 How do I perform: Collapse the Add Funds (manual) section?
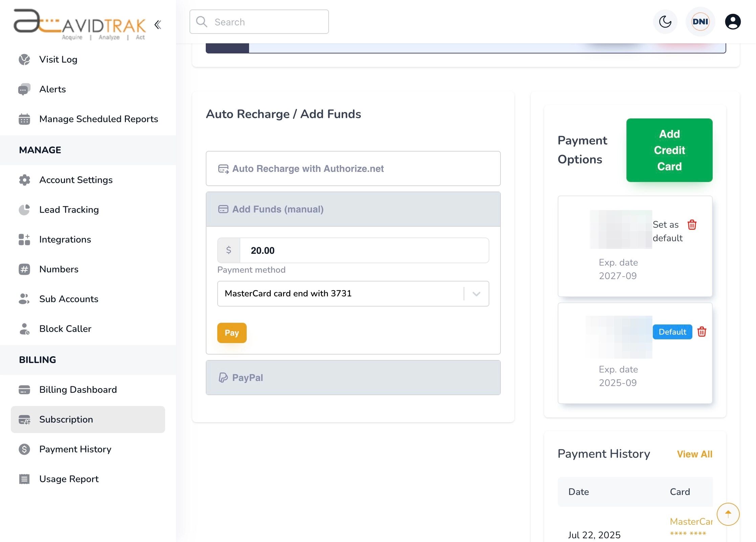tap(353, 209)
